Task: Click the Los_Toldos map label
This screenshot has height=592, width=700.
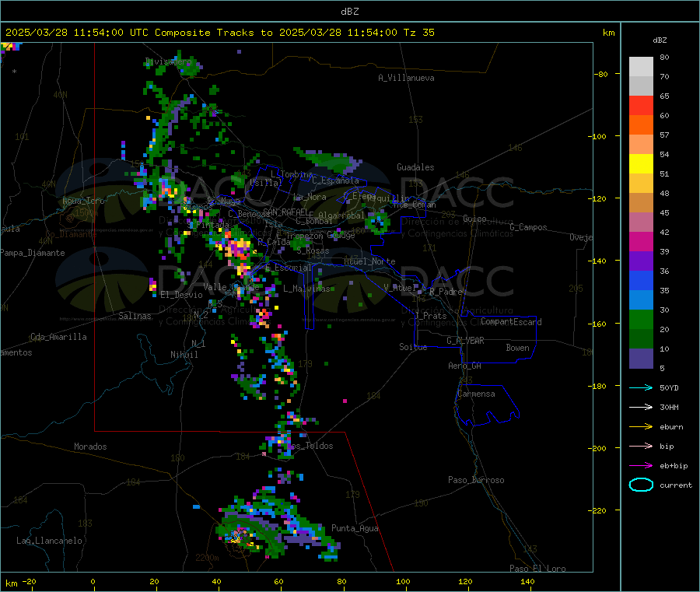Action: 310,446
